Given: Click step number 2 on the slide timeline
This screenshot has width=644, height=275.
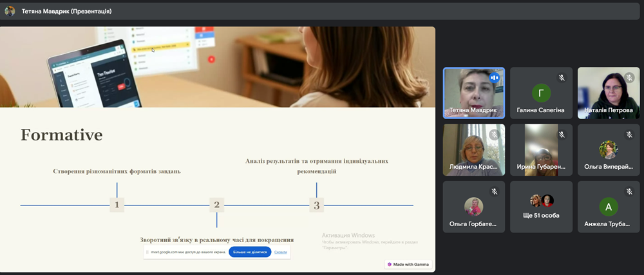Looking at the screenshot, I should (x=216, y=205).
